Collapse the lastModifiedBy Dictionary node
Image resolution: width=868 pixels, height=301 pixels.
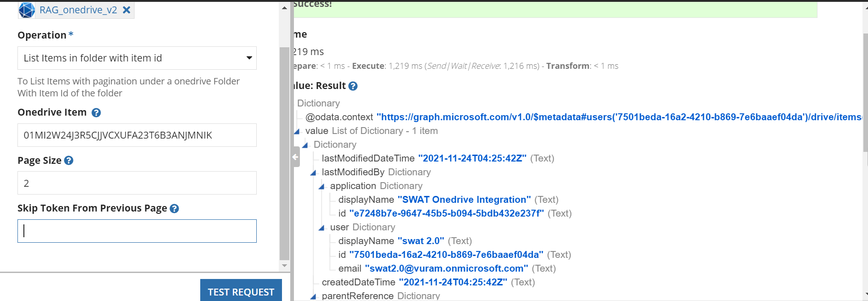[x=313, y=173]
